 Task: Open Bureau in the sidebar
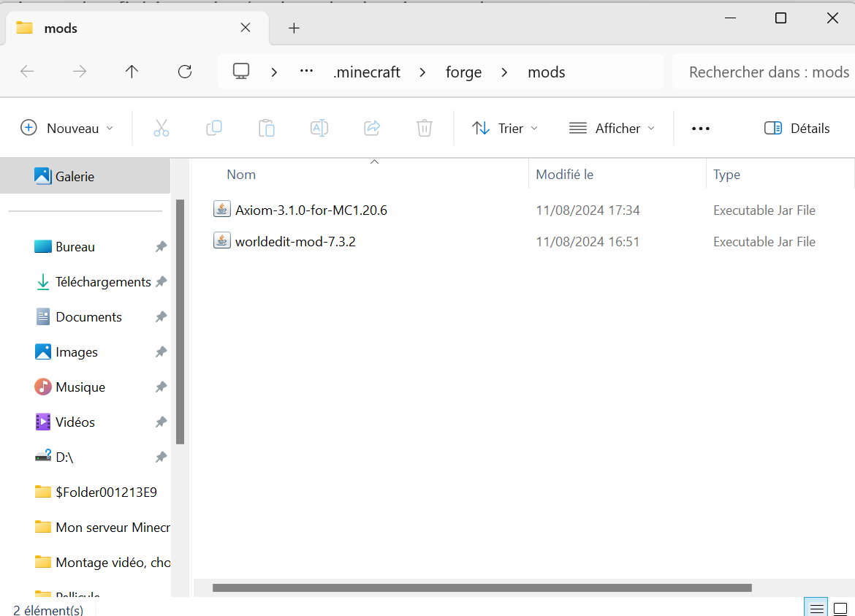click(75, 247)
